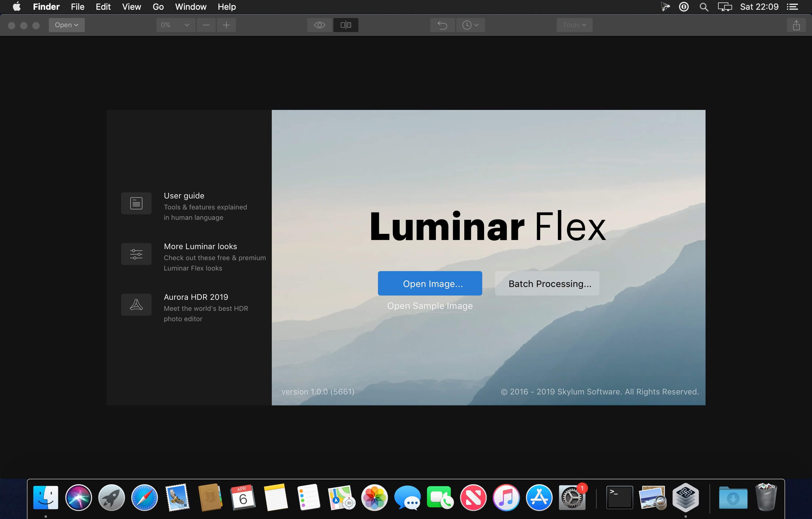The height and width of the screenshot is (519, 812).
Task: Toggle the before/after compare split view
Action: pyautogui.click(x=346, y=25)
